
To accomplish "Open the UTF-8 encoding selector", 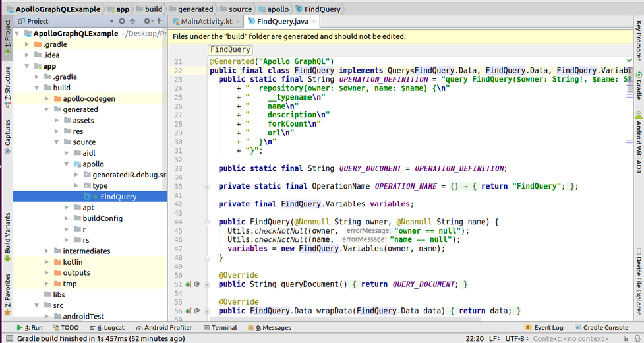I will (515, 339).
